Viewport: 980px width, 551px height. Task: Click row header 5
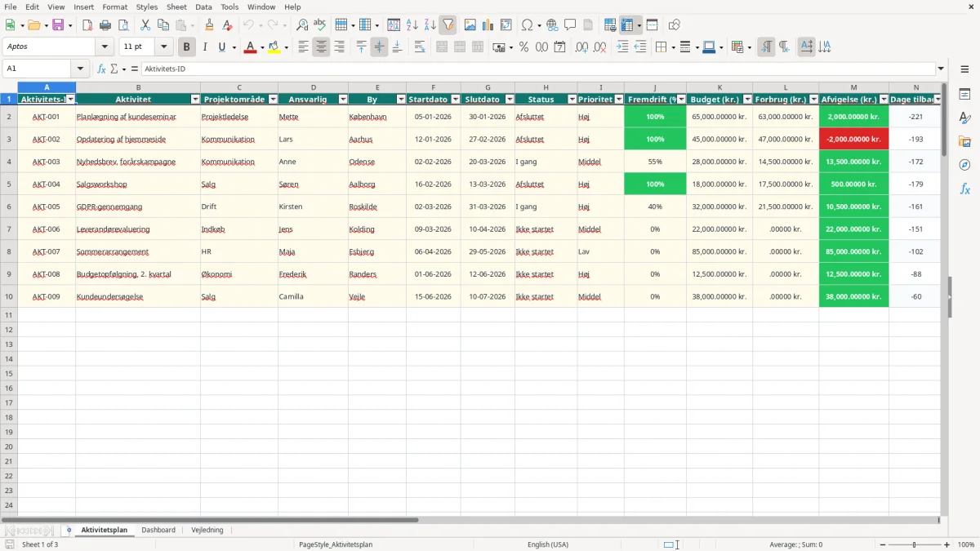click(9, 184)
